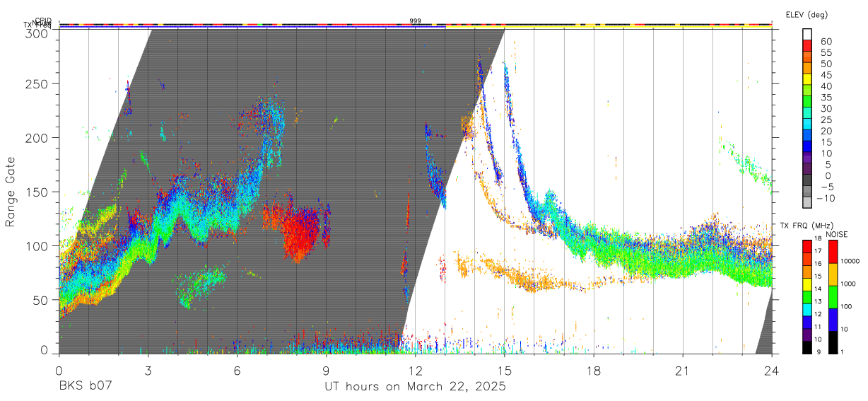Pick the yellow 40–45 degree ELEV swatch
Screen dimensions: 868x401
[808, 80]
